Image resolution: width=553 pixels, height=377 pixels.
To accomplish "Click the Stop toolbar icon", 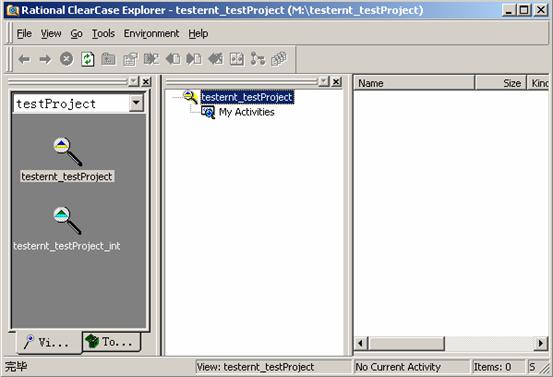I will pyautogui.click(x=66, y=59).
